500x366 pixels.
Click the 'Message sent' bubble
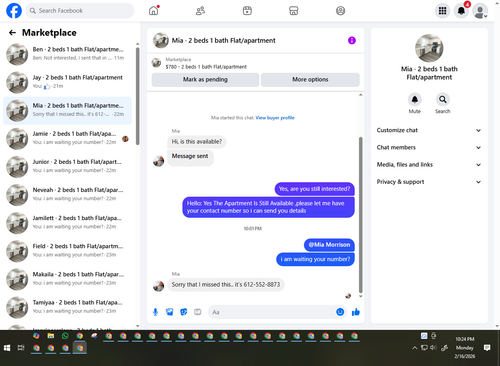[190, 157]
